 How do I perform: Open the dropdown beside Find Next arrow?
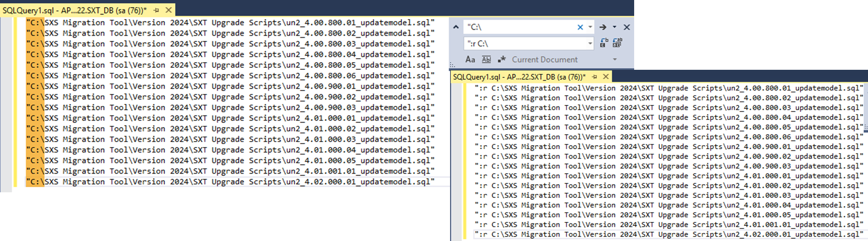click(614, 27)
